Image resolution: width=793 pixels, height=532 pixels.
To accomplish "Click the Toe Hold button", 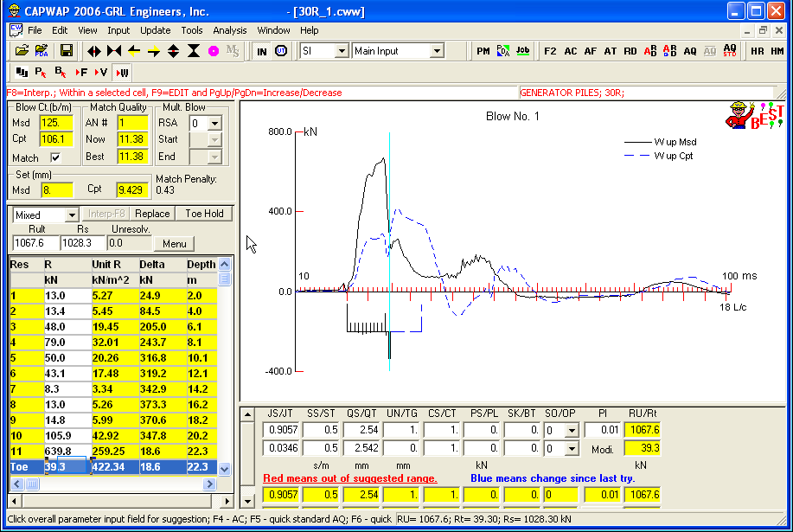I will (x=204, y=214).
